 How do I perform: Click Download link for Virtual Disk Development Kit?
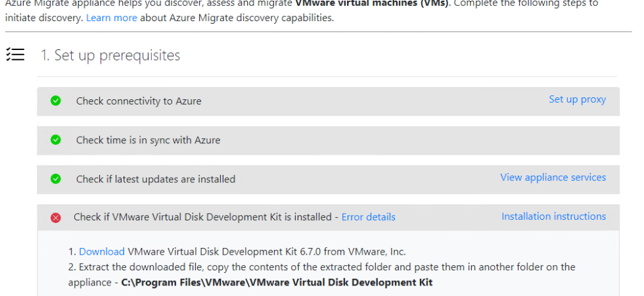pyautogui.click(x=101, y=251)
